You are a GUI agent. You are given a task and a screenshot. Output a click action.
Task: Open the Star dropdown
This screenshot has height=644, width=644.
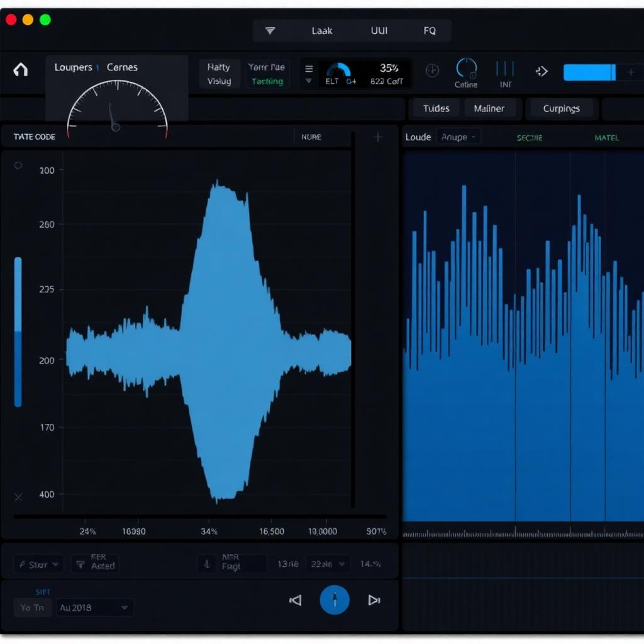coord(39,565)
